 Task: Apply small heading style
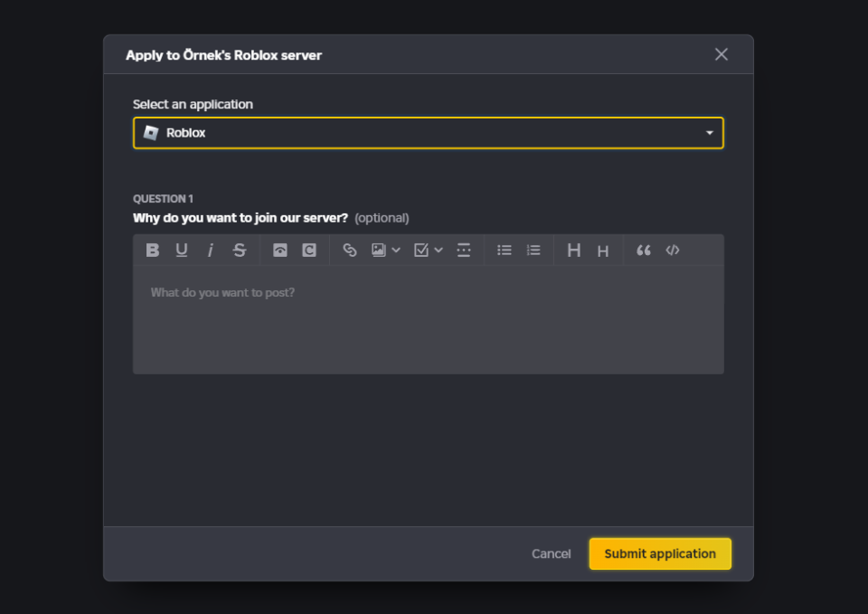pos(603,251)
